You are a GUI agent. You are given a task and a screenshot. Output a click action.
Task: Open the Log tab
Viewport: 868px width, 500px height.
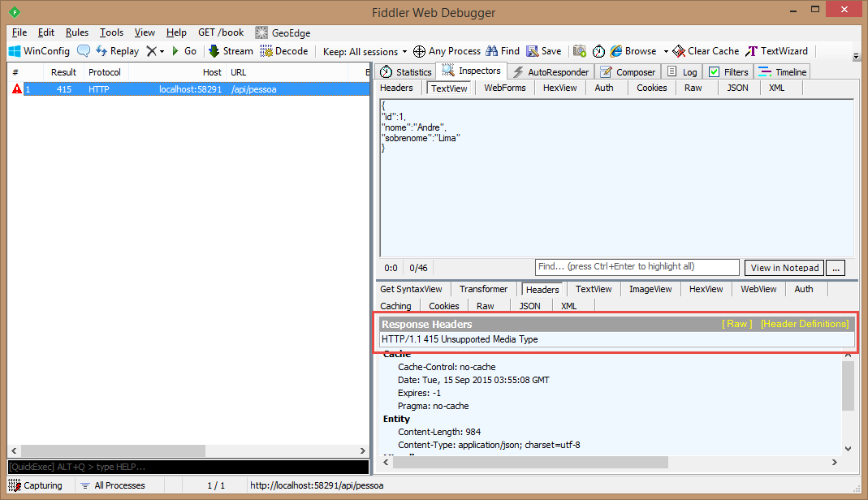click(x=682, y=72)
